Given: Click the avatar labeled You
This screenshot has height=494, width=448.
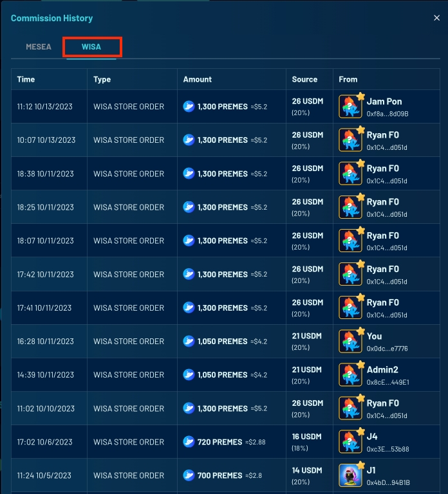Looking at the screenshot, I should (x=351, y=342).
